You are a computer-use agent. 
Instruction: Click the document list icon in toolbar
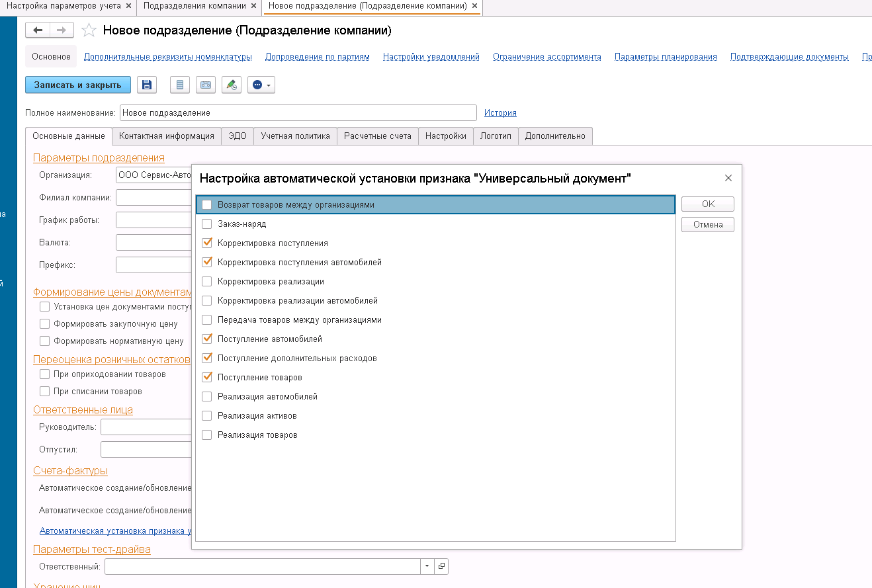pos(180,85)
